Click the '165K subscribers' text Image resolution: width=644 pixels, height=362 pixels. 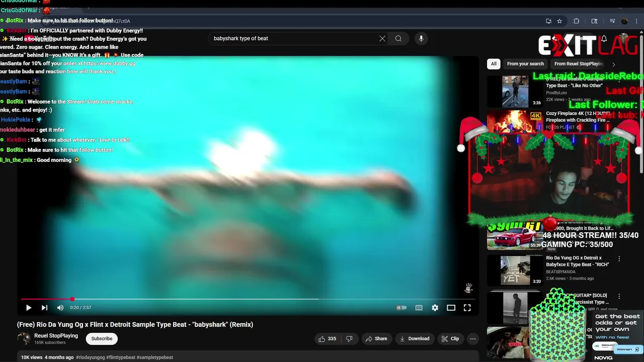click(50, 343)
